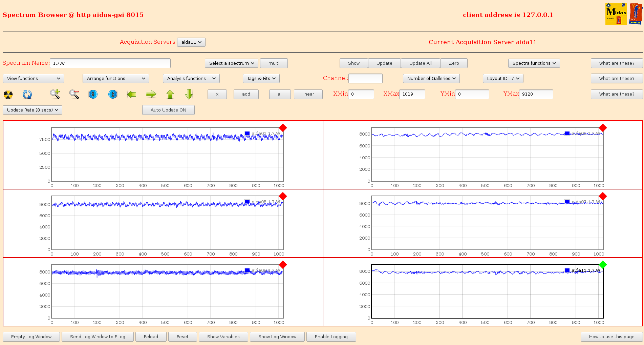Click the MIDAS logo icon
644x345 pixels.
616,14
